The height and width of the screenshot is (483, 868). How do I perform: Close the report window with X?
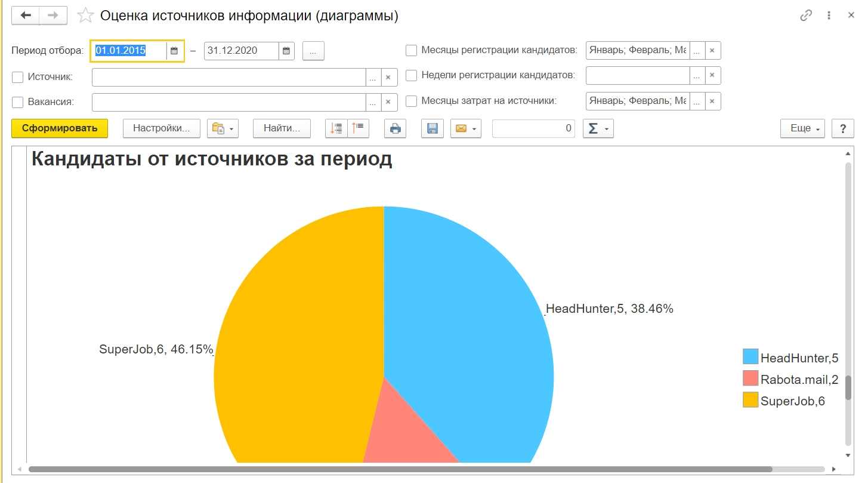(x=851, y=16)
